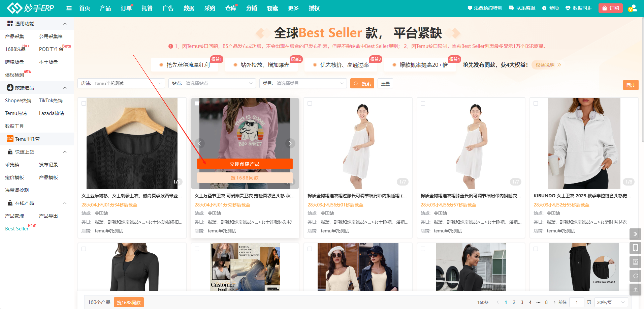This screenshot has width=644, height=309.
Task: Tick checkbox on black zip jacket card
Action: pos(84,249)
